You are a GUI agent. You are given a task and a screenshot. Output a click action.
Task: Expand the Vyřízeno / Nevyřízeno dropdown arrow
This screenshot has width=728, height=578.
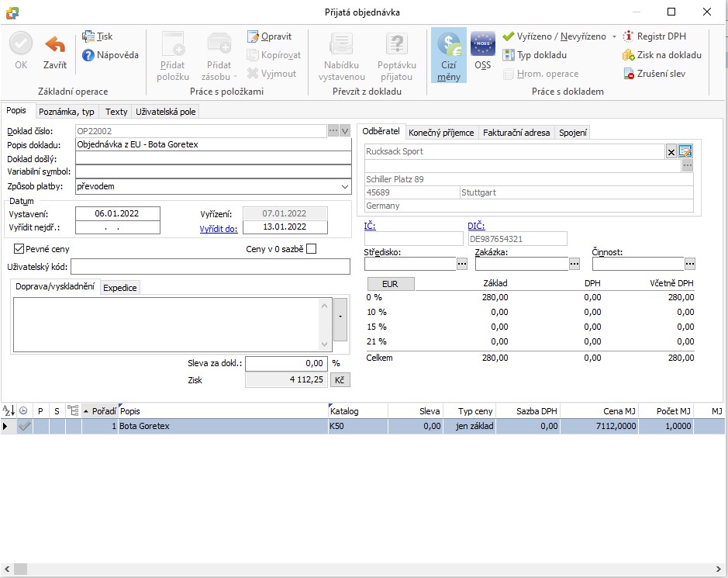tap(614, 36)
